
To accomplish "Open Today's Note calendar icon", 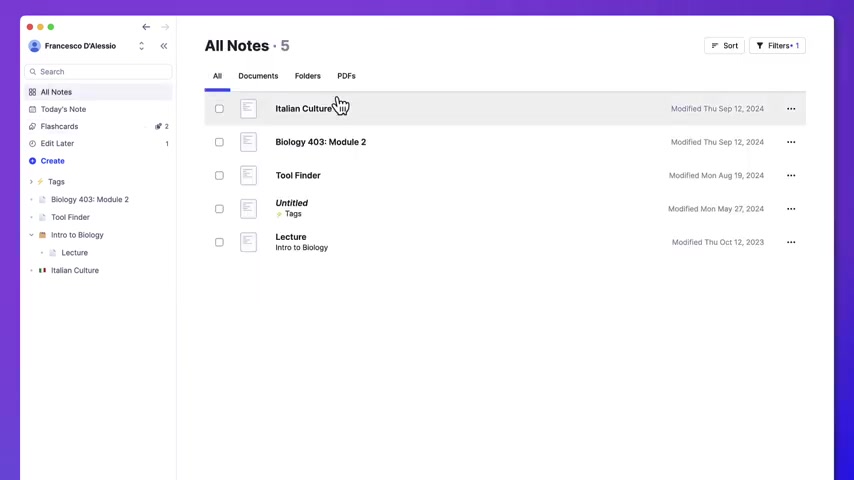I will click(x=33, y=109).
